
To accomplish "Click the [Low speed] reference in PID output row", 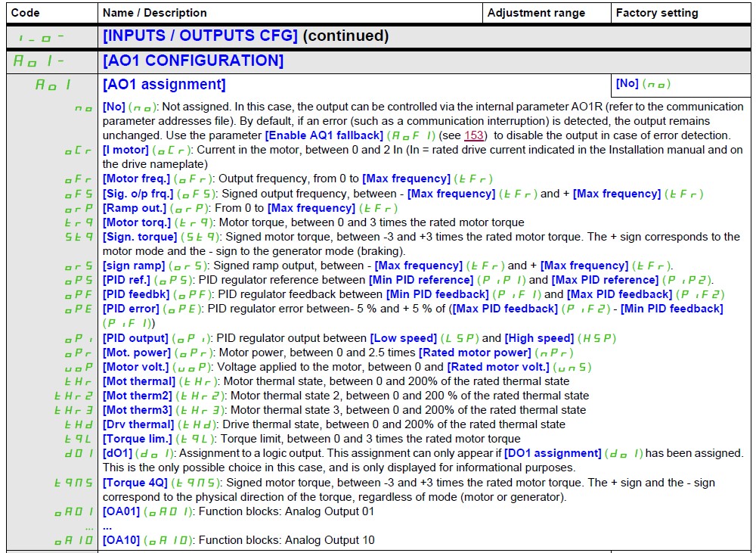I will [x=403, y=339].
